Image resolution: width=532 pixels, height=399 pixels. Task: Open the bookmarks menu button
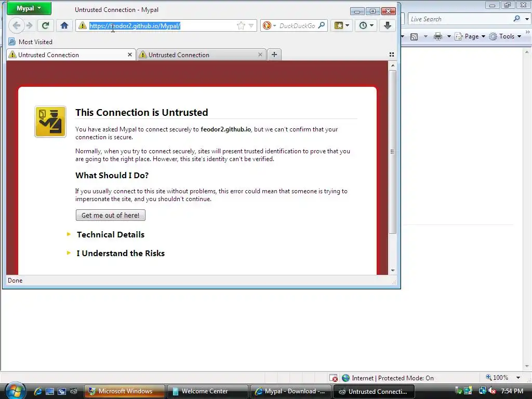(x=341, y=25)
